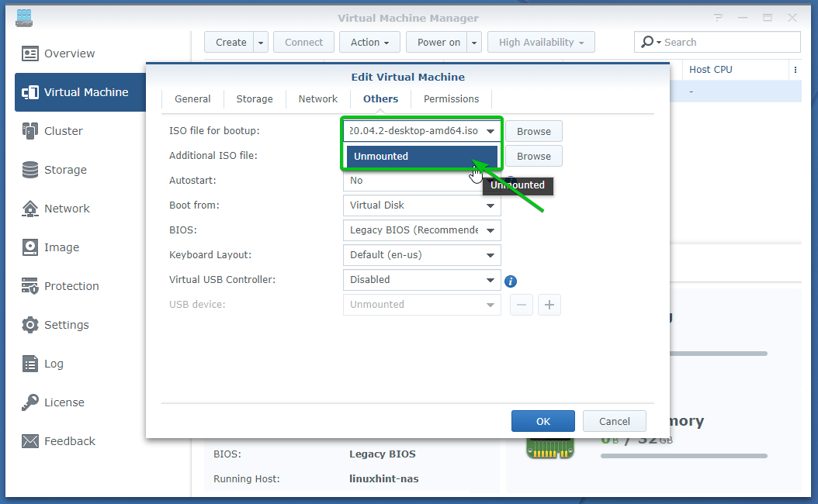
Task: Open the Storage section icon
Action: pos(30,170)
